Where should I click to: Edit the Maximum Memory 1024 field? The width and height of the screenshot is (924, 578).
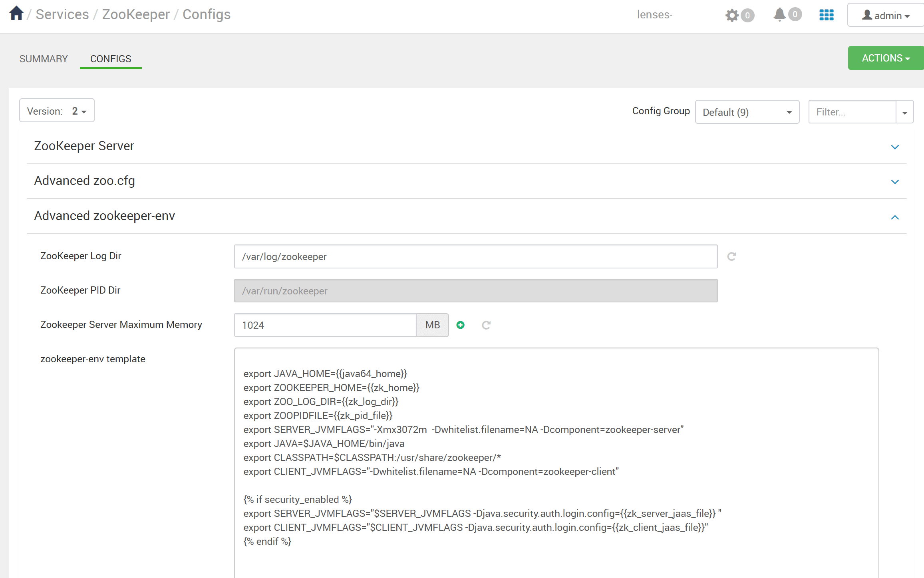[x=325, y=325]
